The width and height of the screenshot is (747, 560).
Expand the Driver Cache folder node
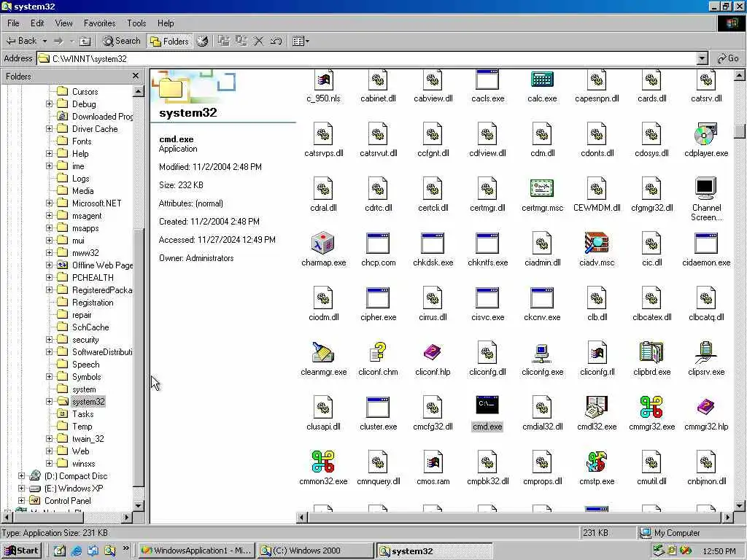49,128
